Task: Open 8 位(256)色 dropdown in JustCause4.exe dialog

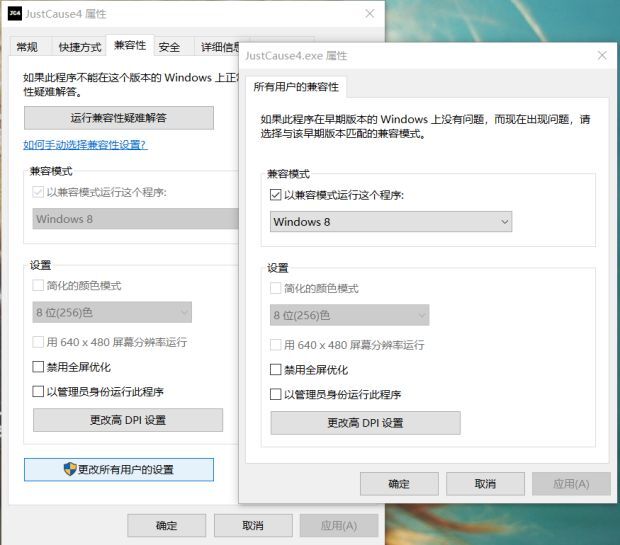Action: 350,315
